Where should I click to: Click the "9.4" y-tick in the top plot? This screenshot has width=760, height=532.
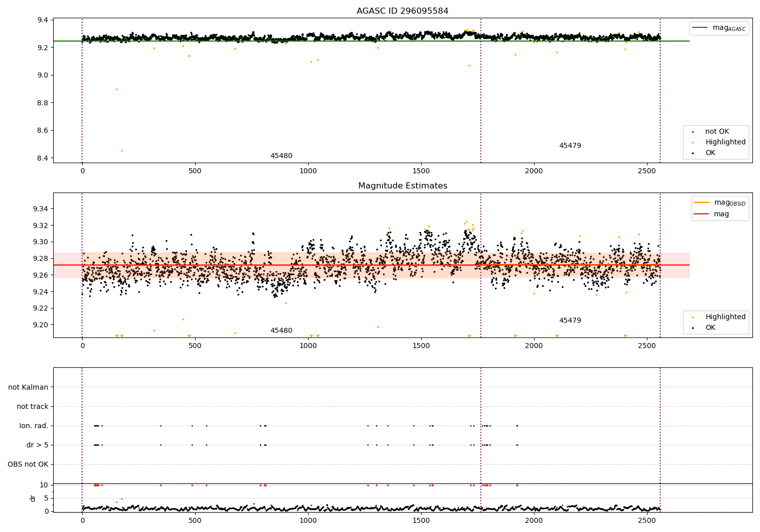(x=43, y=20)
